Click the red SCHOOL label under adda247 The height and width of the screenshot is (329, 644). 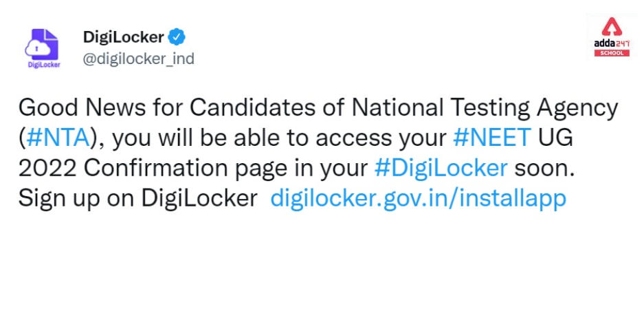click(x=612, y=53)
